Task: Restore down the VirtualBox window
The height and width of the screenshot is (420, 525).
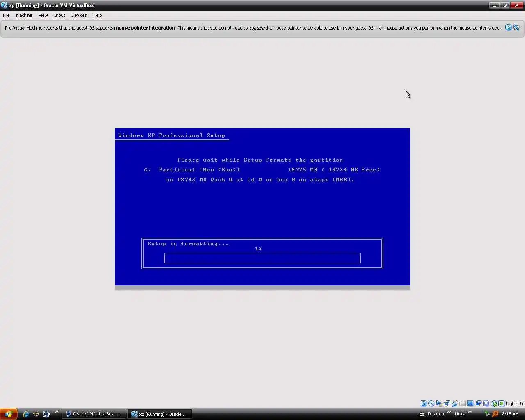Action: coord(505,5)
